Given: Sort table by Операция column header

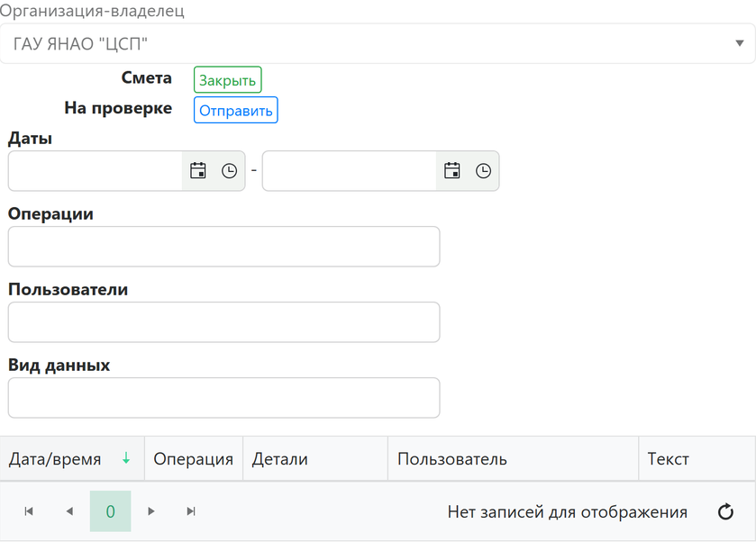Looking at the screenshot, I should pyautogui.click(x=194, y=459).
